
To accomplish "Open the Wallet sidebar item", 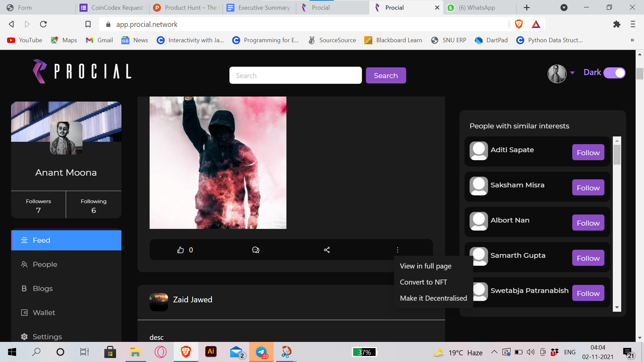I will (x=44, y=313).
